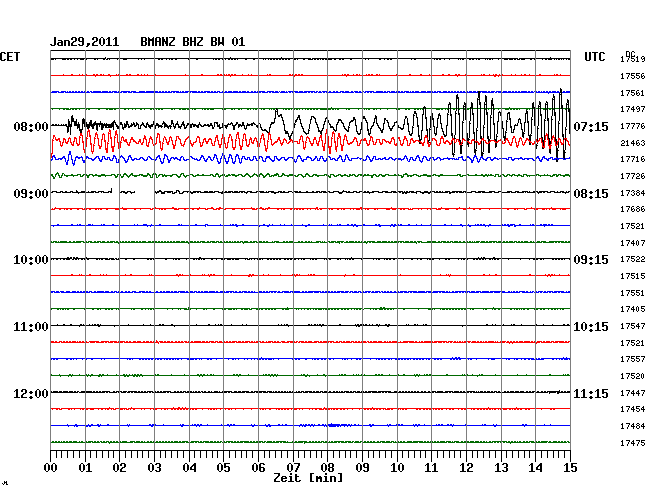Click the UTC time label '08:15'
Image resolution: width=650 pixels, height=494 pixels.
[x=591, y=194]
